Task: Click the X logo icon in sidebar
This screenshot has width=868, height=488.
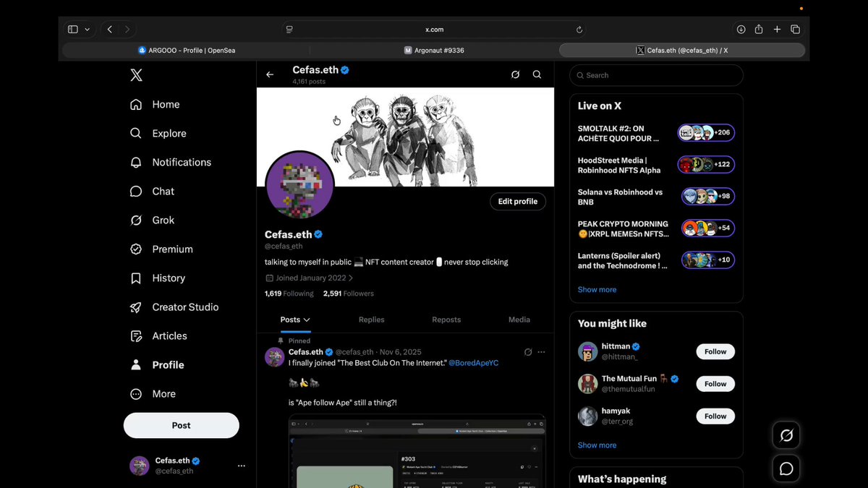Action: (x=136, y=74)
